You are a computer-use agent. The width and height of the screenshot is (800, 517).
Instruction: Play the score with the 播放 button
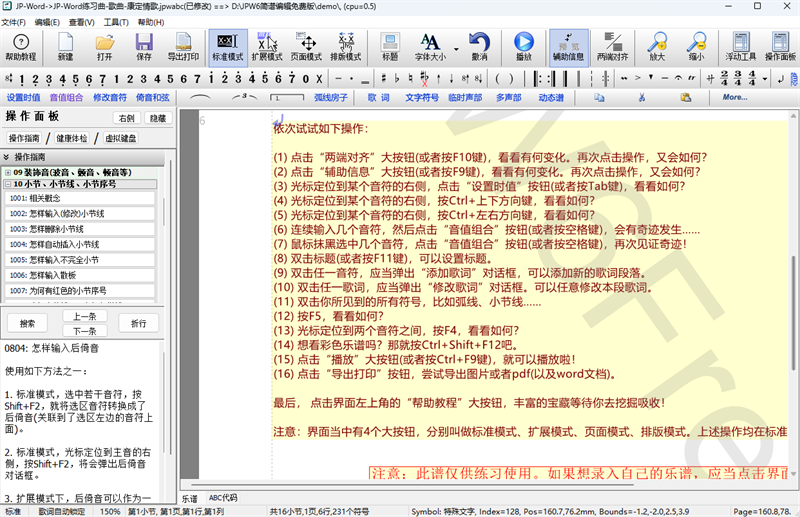[x=523, y=46]
